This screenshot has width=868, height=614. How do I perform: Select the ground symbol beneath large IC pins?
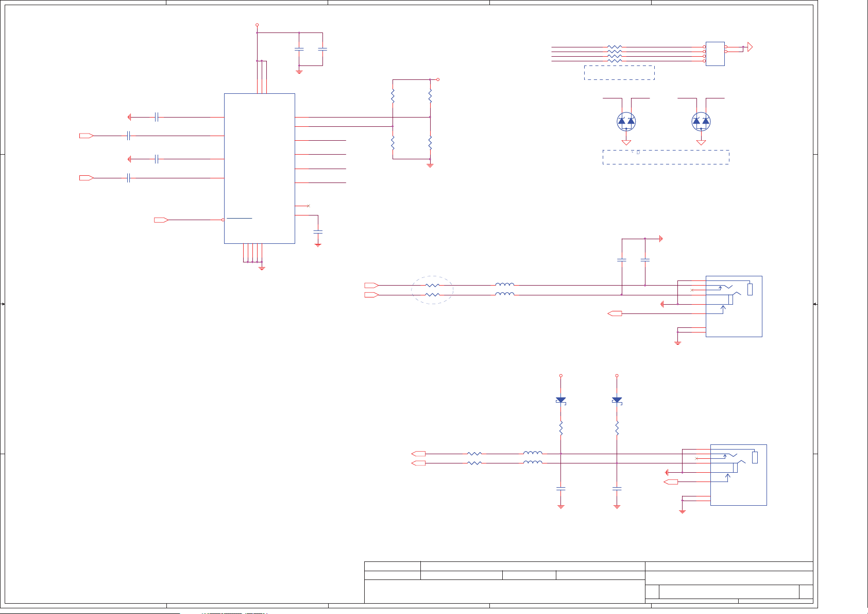[262, 268]
